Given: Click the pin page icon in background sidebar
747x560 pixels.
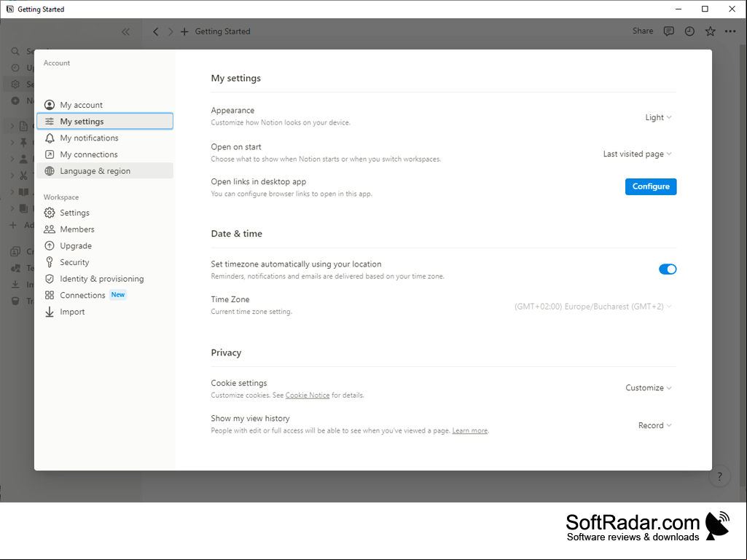Looking at the screenshot, I should 23,143.
